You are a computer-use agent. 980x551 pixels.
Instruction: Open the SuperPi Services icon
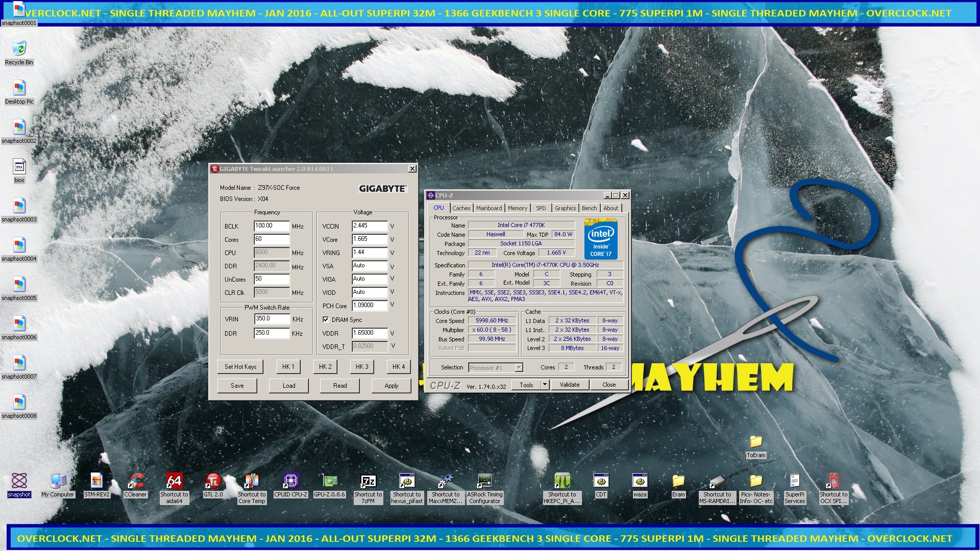[795, 488]
